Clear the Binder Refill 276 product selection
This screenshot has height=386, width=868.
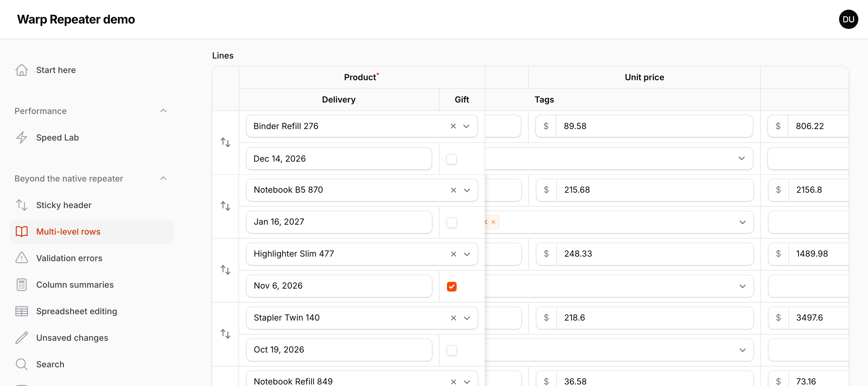[453, 126]
